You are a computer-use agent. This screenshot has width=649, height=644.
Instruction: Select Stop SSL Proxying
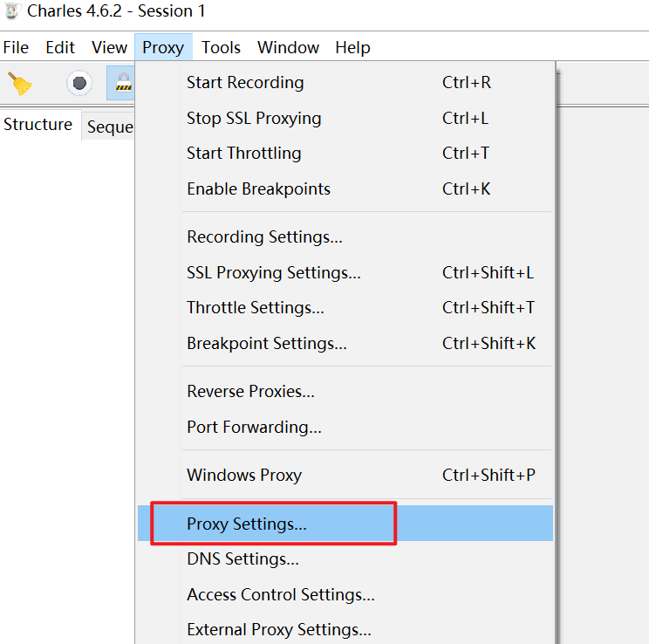345,118
